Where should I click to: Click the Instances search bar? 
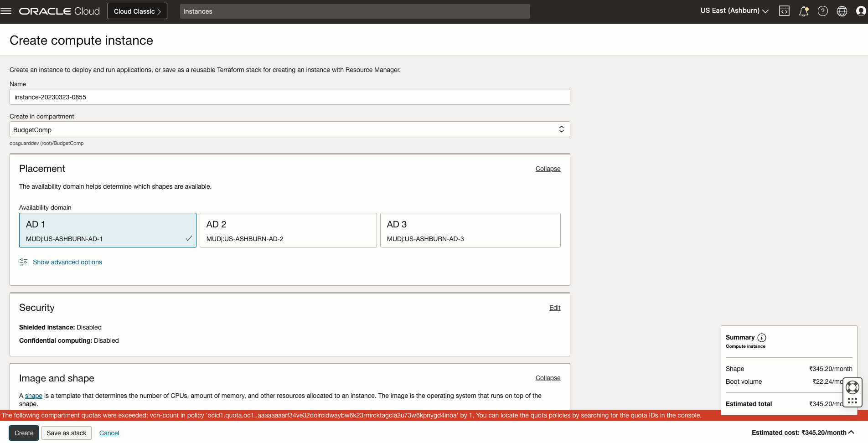click(x=355, y=11)
